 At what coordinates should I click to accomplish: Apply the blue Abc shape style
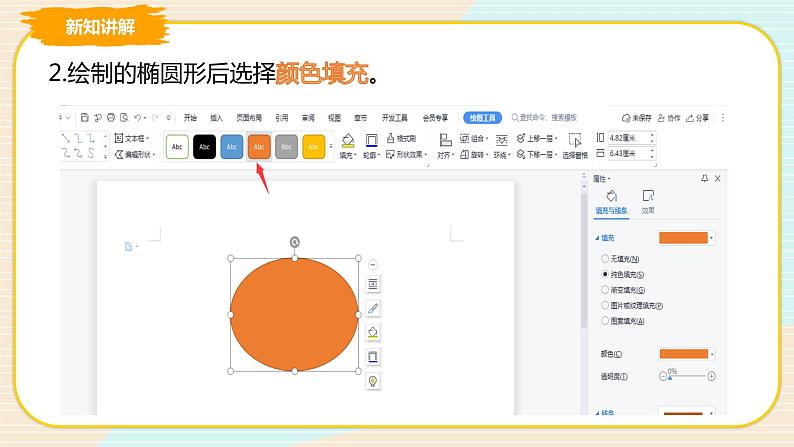pos(232,147)
